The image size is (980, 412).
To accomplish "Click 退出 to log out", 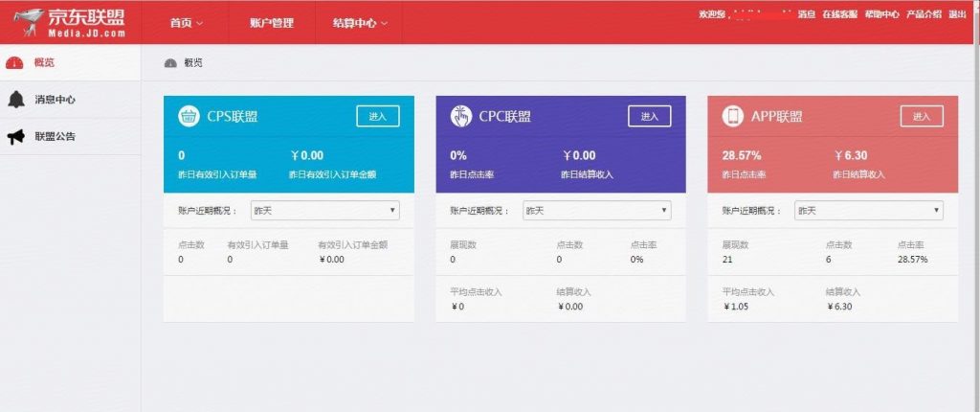I will pyautogui.click(x=957, y=14).
